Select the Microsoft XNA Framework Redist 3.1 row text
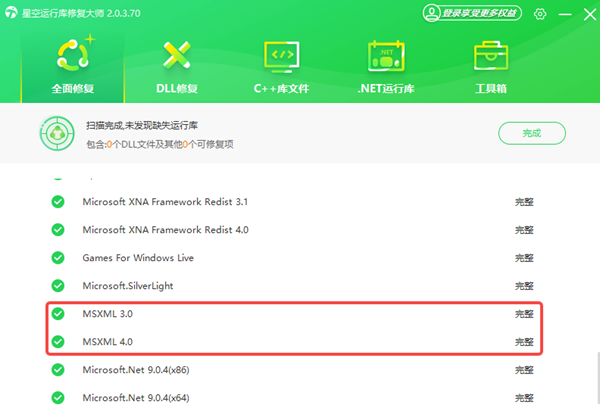This screenshot has width=600, height=411. [165, 202]
